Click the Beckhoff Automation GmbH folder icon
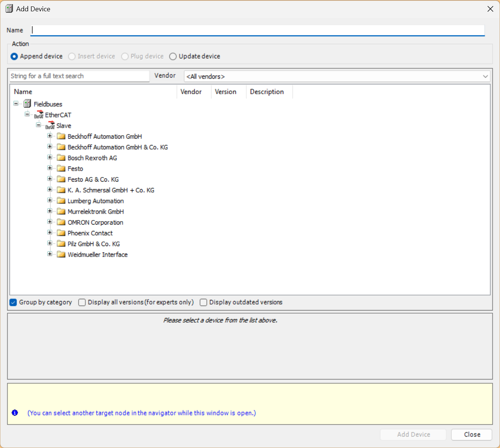Viewport: 500px width, 448px height. [x=61, y=136]
